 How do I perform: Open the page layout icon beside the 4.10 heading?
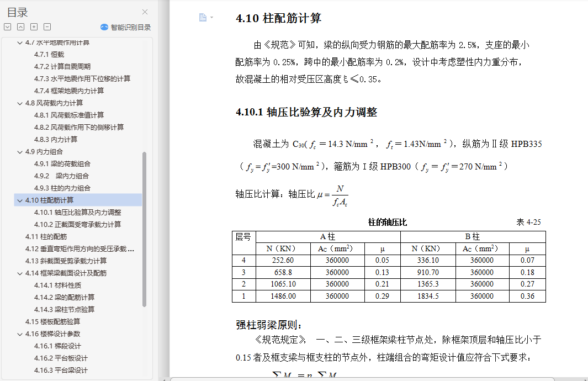(x=203, y=18)
